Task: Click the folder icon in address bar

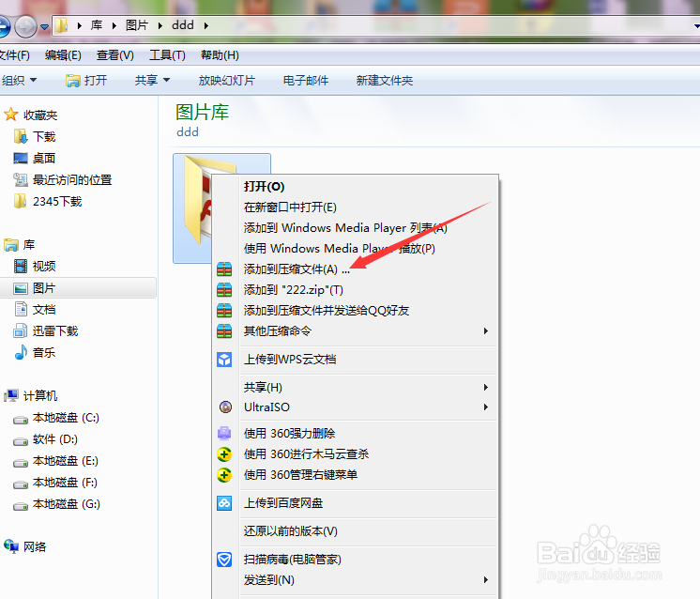Action: pos(61,25)
